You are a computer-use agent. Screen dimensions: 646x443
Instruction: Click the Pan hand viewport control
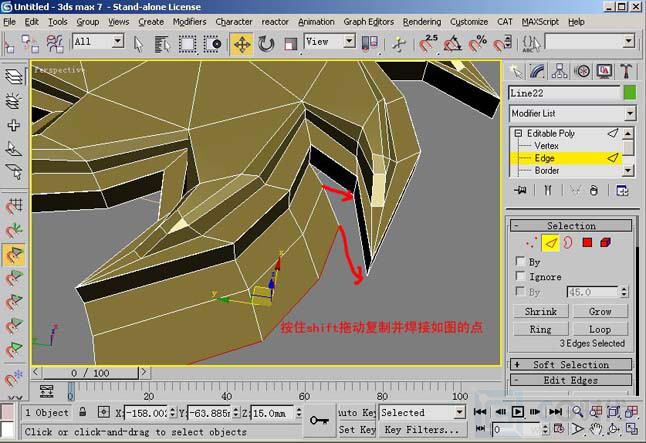click(595, 429)
